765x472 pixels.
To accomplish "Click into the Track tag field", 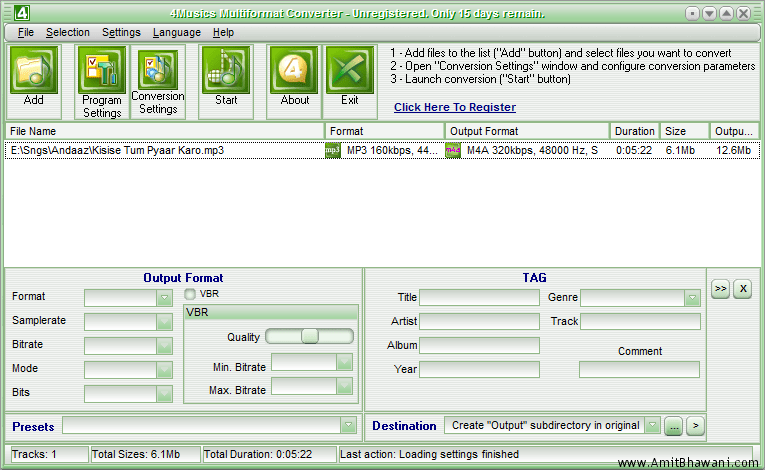I will pos(640,321).
